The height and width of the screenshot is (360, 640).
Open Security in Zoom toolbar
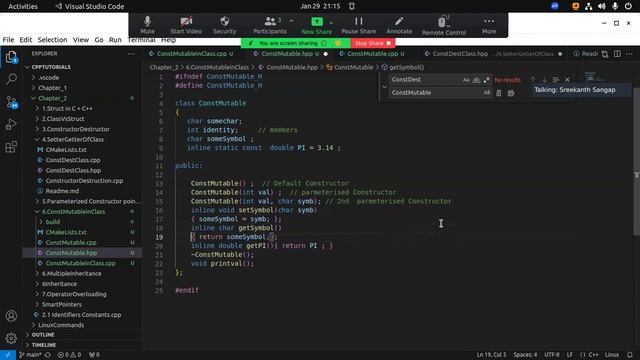(224, 25)
